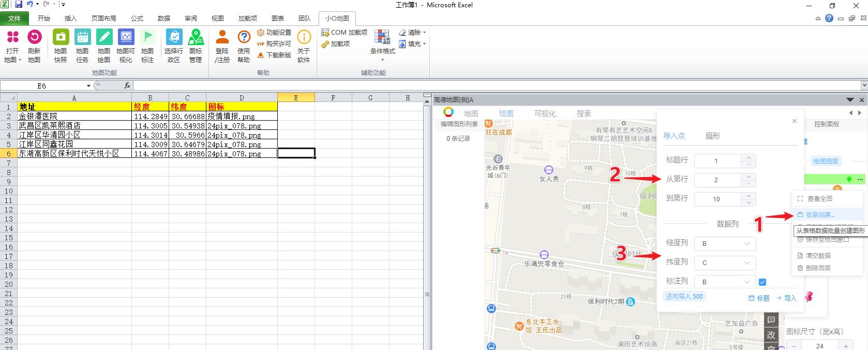Increase icon size with plus button

(x=846, y=346)
